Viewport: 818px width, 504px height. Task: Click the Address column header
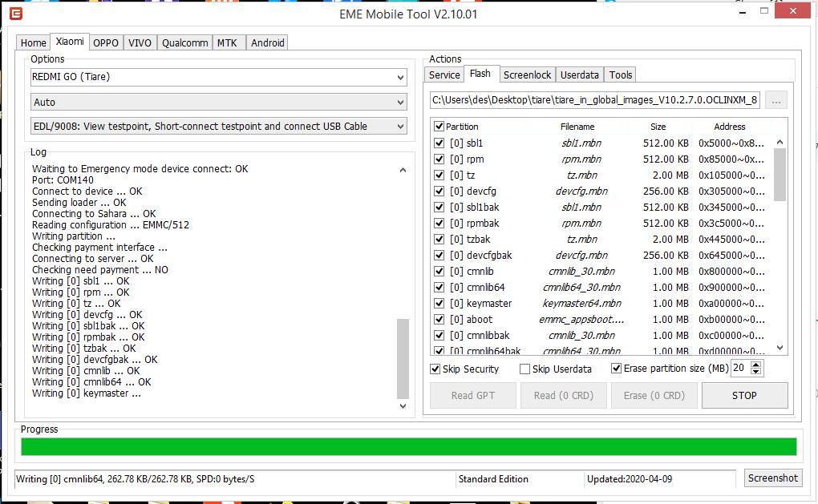pyautogui.click(x=729, y=127)
